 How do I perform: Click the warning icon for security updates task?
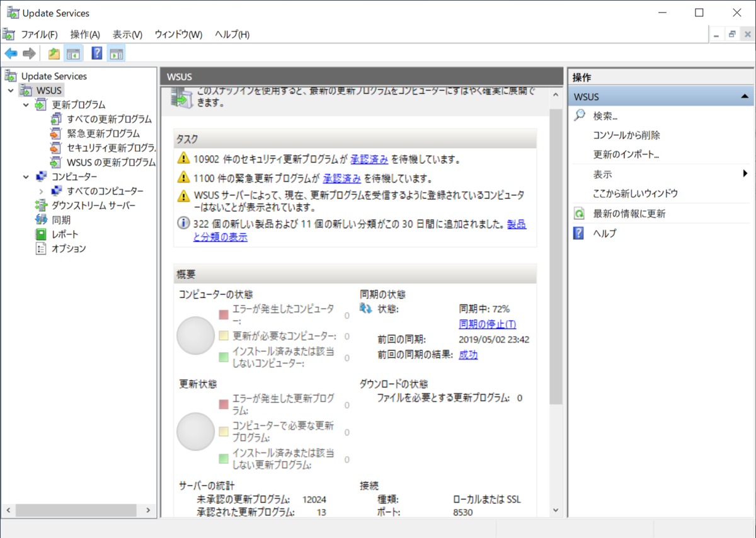183,158
